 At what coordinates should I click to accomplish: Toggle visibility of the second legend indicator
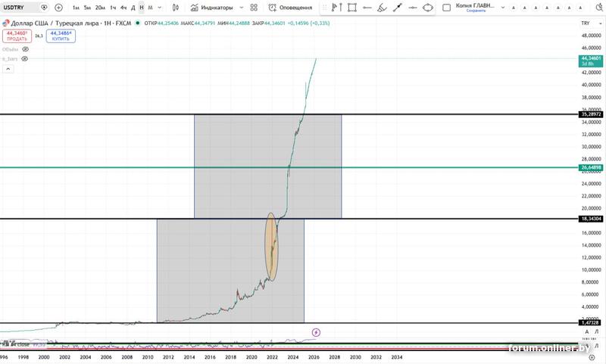(x=25, y=59)
